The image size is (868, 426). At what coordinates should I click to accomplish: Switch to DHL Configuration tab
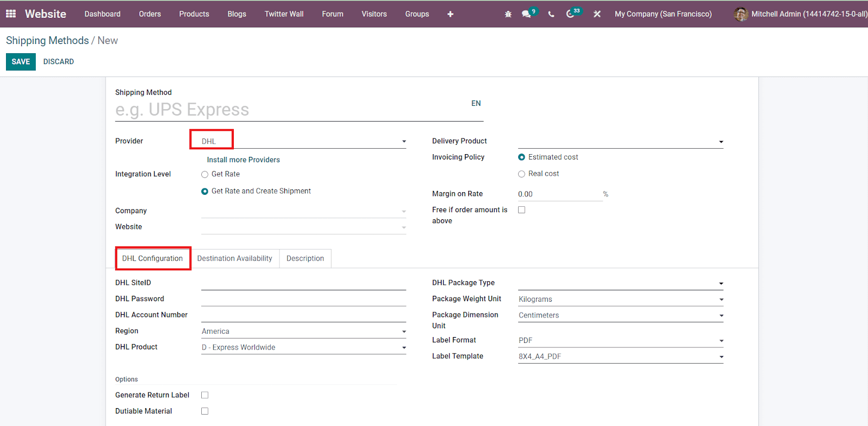click(152, 258)
